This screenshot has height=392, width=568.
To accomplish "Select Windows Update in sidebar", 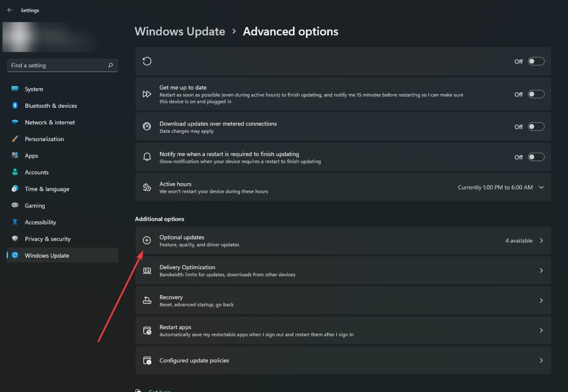I will pos(62,255).
